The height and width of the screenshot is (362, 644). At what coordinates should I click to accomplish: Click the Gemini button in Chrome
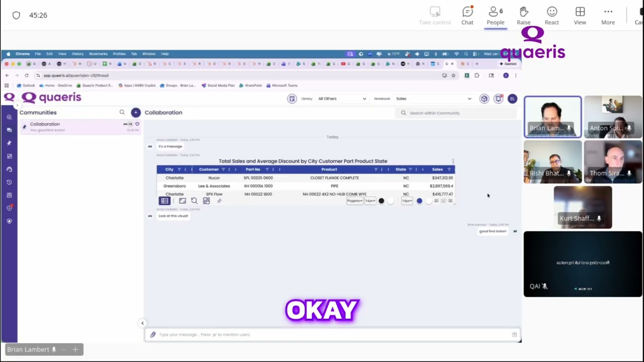coord(508,64)
